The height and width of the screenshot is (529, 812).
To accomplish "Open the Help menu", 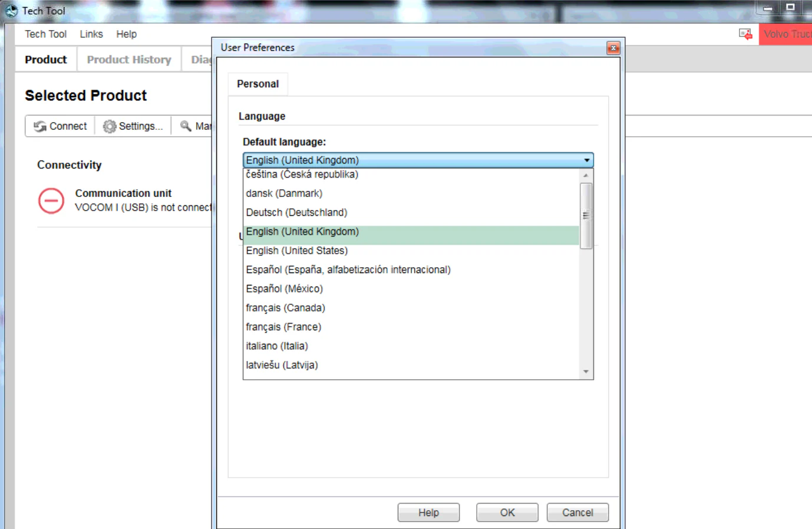I will [126, 34].
